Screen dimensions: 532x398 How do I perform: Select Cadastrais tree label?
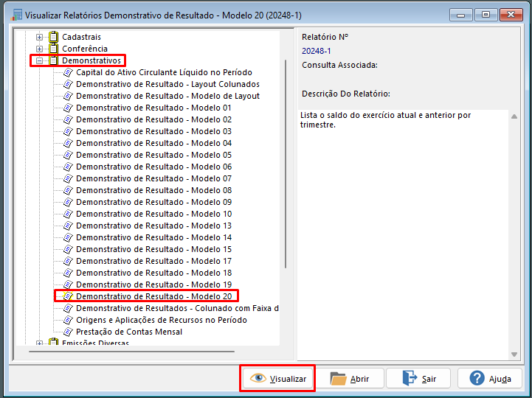coord(81,37)
